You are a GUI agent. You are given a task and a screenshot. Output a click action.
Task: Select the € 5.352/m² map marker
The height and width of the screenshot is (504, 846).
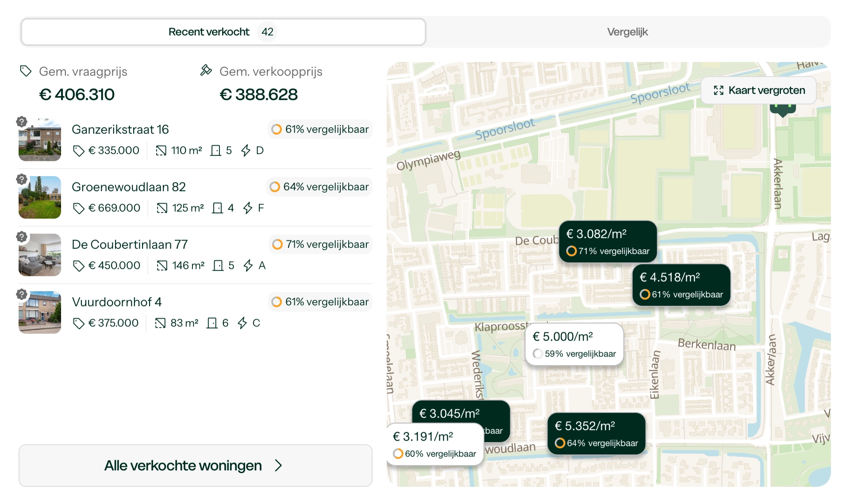(x=596, y=434)
